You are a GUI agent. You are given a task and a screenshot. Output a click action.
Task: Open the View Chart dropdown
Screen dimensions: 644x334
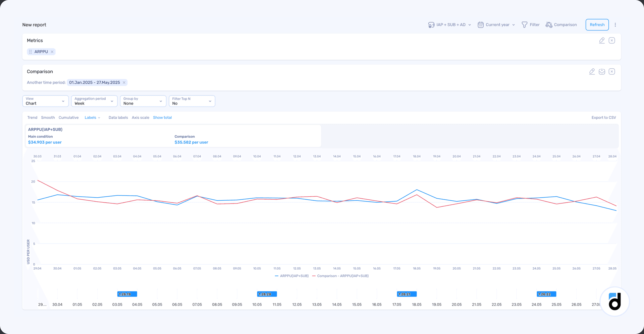tap(45, 101)
